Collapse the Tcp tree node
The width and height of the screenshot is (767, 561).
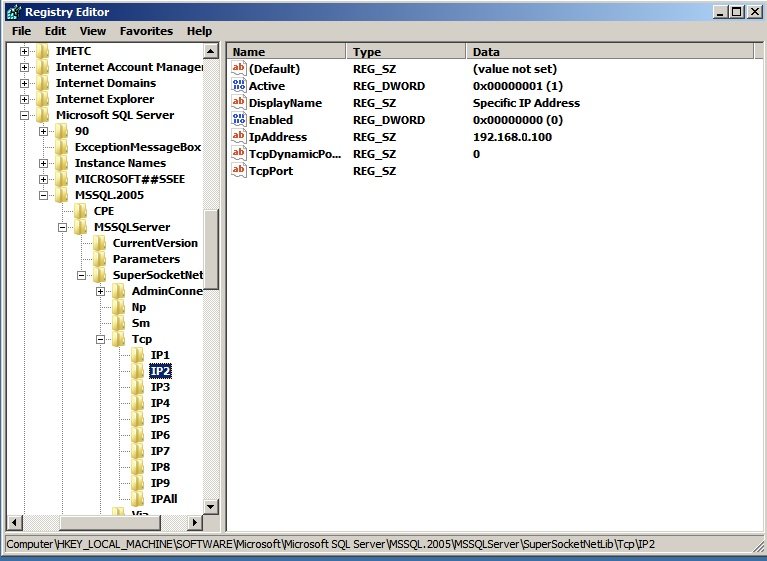click(x=101, y=339)
